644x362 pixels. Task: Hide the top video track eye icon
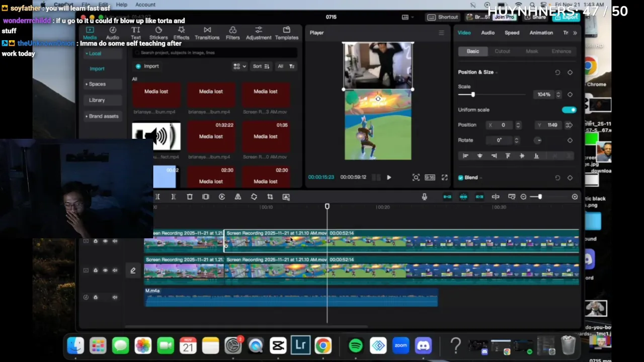click(x=105, y=241)
